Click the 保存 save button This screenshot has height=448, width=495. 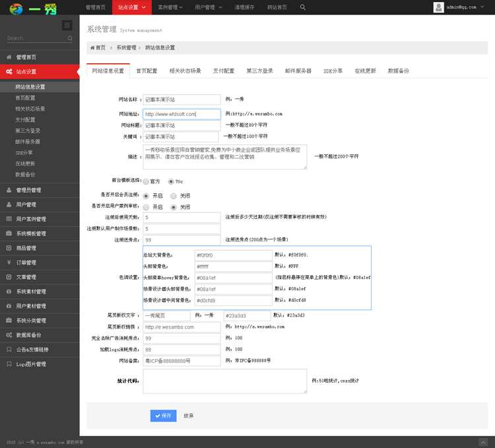point(163,416)
